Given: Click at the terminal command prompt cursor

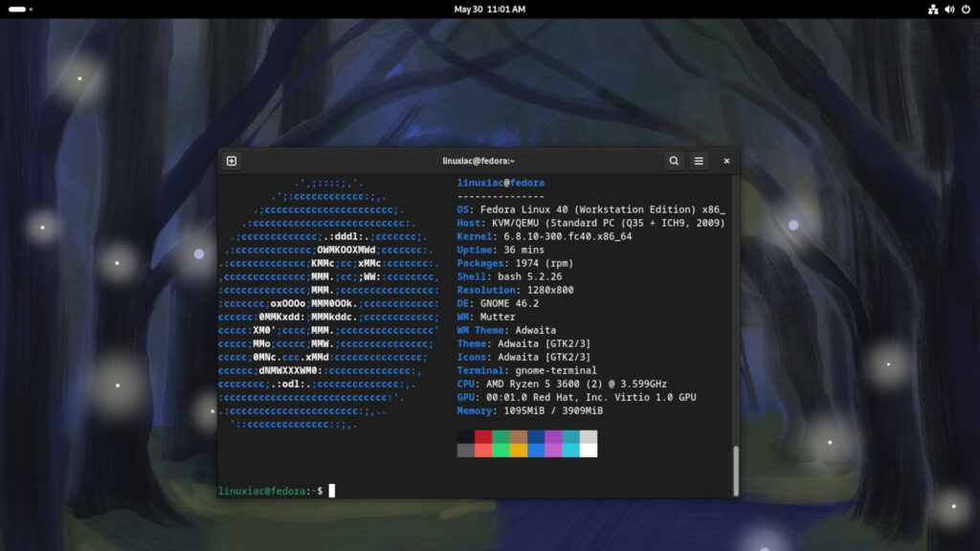Looking at the screenshot, I should coord(332,491).
